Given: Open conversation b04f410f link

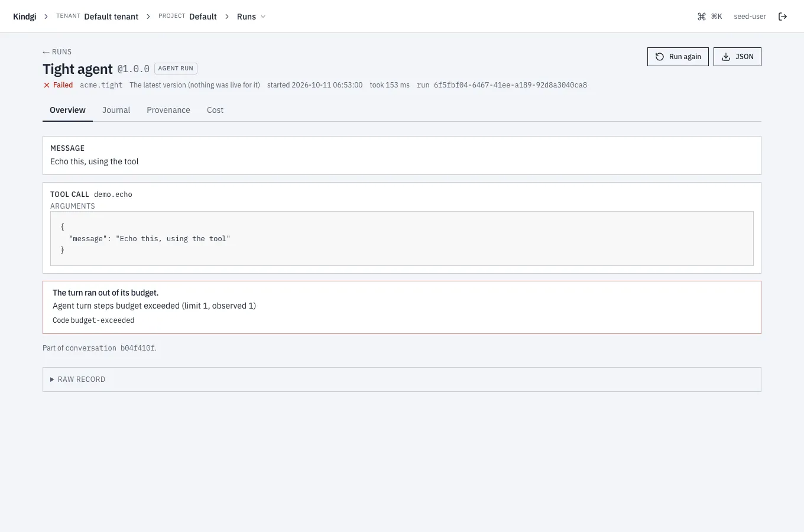Looking at the screenshot, I should point(110,348).
